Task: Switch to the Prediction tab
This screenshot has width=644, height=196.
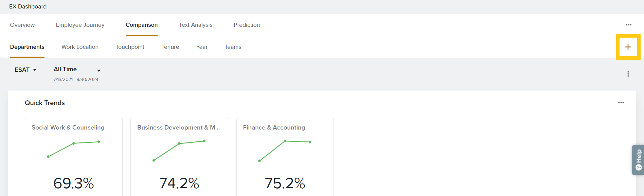Action: point(247,25)
